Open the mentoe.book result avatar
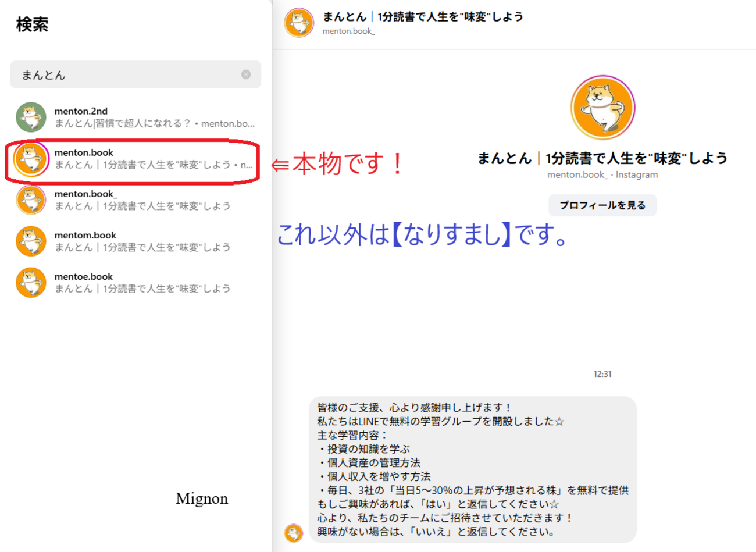Screen dimensions: 756x552 point(31,282)
